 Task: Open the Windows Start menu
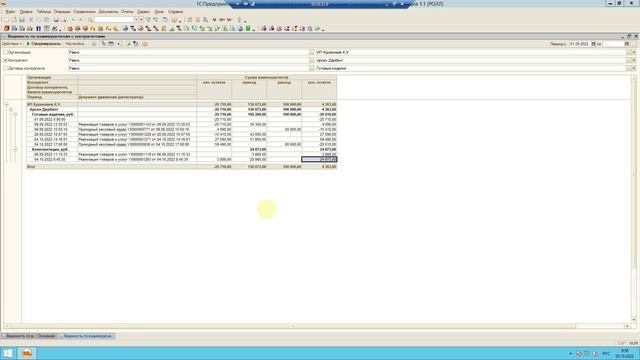coord(8,353)
